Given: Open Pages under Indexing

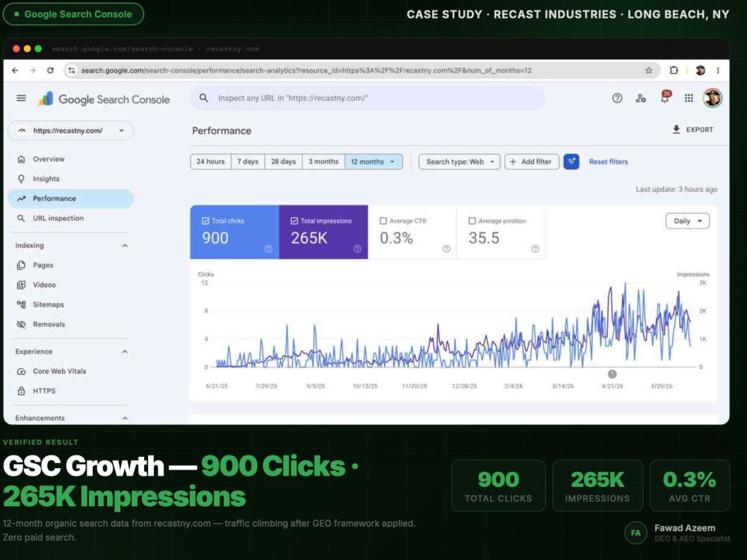Looking at the screenshot, I should [x=70, y=265].
